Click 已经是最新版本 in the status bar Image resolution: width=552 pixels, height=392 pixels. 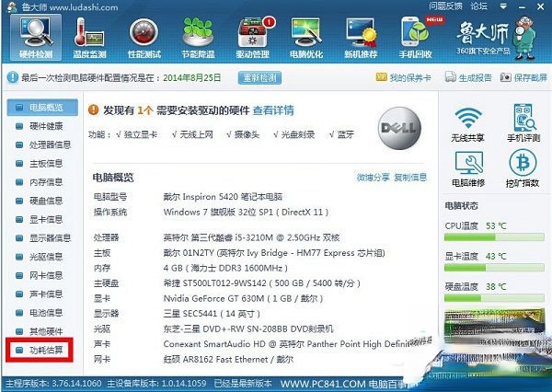pos(243,384)
